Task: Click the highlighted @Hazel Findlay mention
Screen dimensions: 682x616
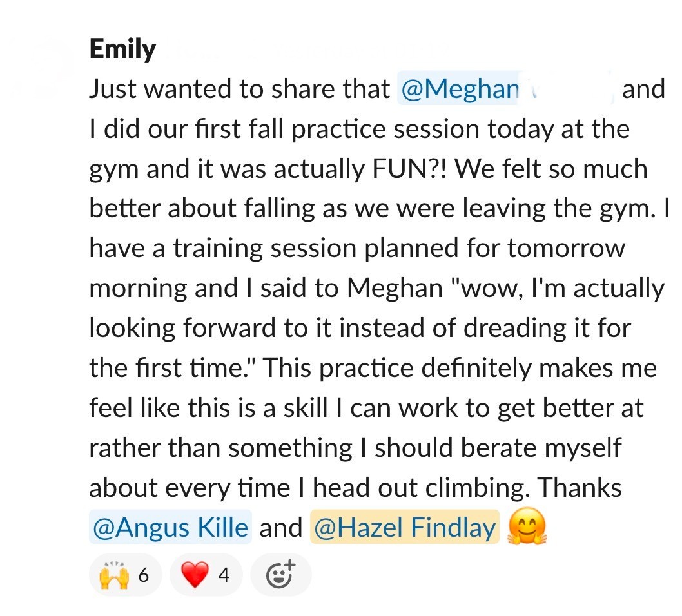Action: (x=405, y=528)
